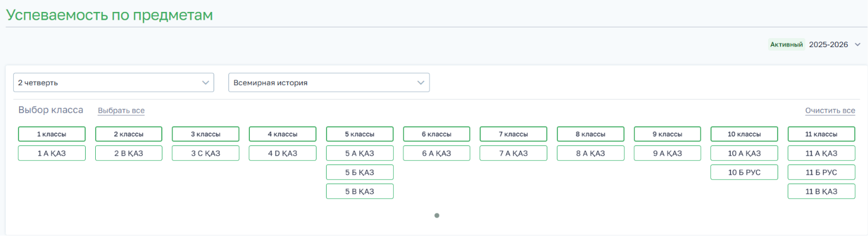Expand the 2025-2026 academic year selector
Image resolution: width=868 pixels, height=236 pixels.
click(835, 45)
